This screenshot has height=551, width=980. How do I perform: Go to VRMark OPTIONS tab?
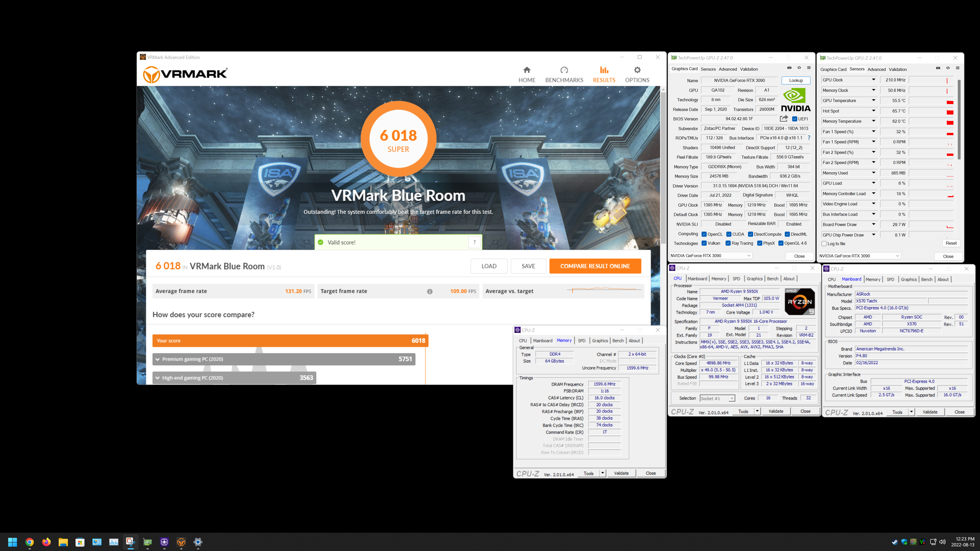tap(637, 74)
